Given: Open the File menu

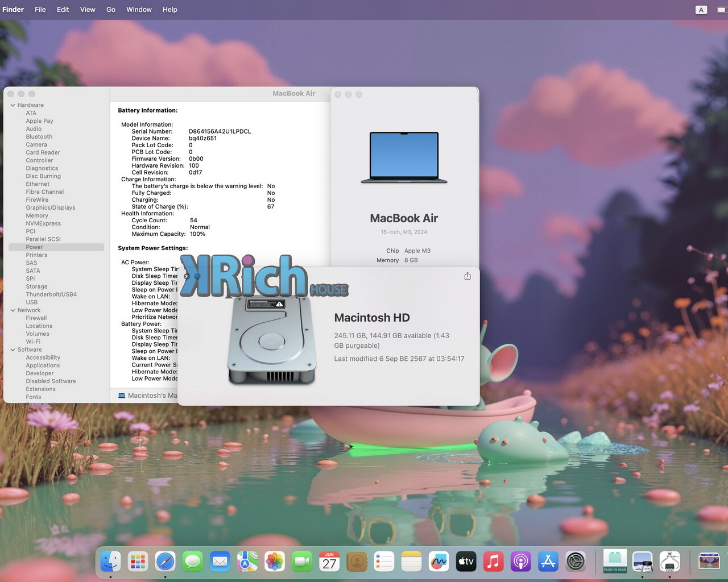Looking at the screenshot, I should [x=40, y=10].
